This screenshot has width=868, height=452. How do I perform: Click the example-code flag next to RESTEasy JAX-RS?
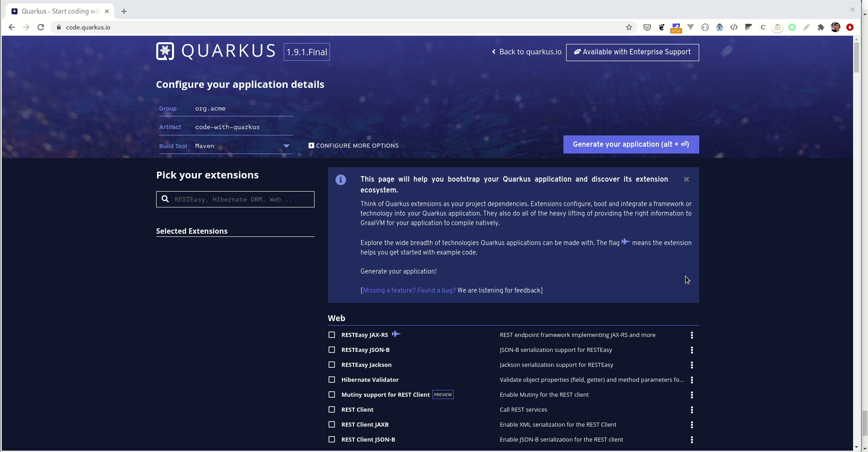396,334
